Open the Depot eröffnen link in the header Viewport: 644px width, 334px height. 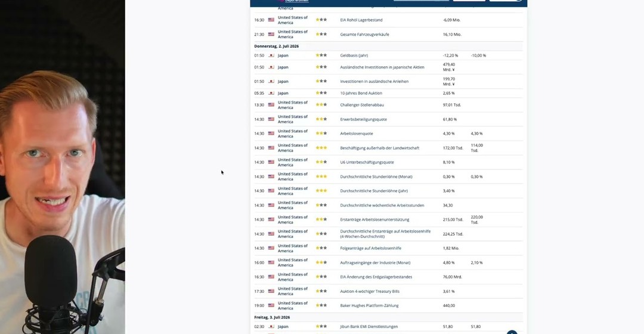pos(296,1)
